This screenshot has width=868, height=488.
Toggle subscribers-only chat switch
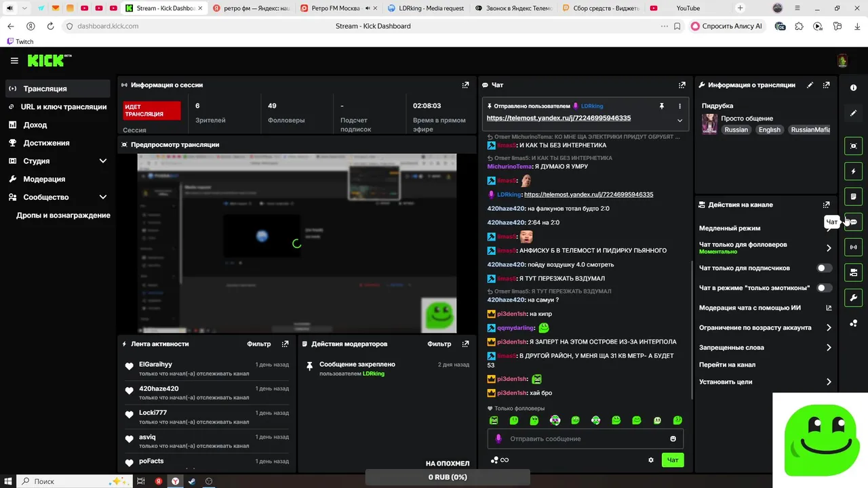824,268
